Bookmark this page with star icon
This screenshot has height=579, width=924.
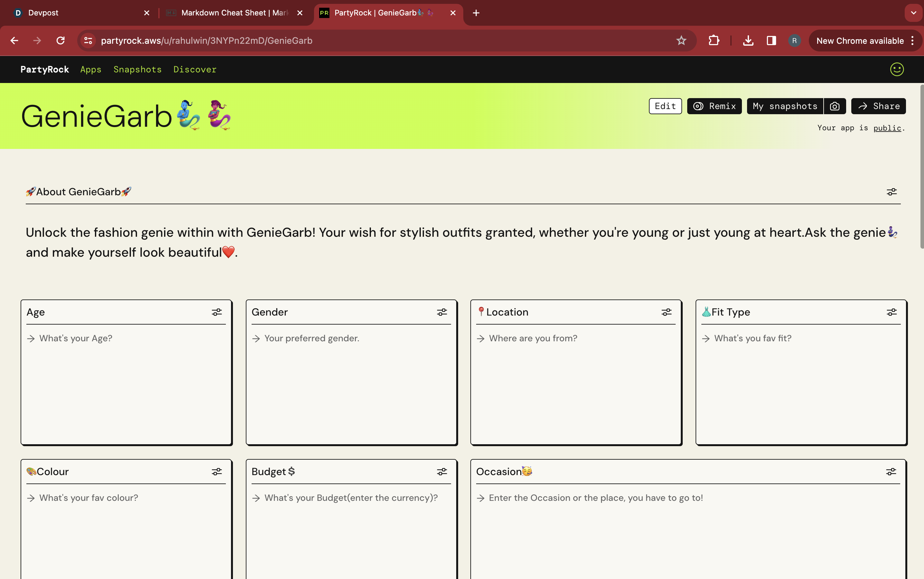681,41
